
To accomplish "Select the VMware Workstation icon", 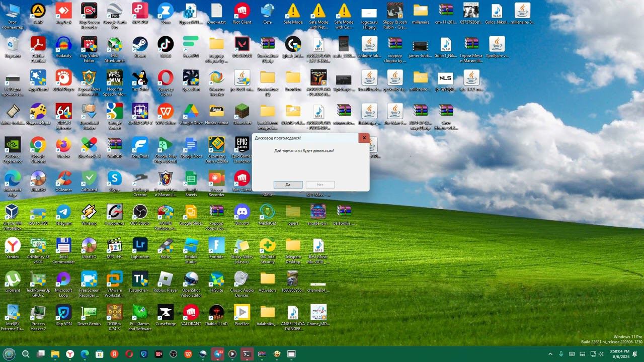I will (x=115, y=285).
